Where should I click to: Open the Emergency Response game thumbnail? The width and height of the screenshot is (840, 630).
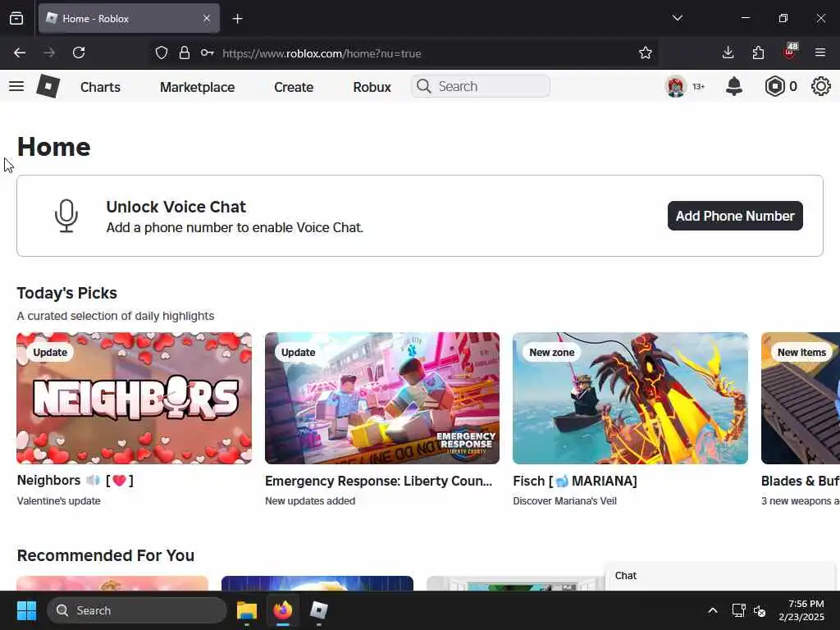[382, 398]
